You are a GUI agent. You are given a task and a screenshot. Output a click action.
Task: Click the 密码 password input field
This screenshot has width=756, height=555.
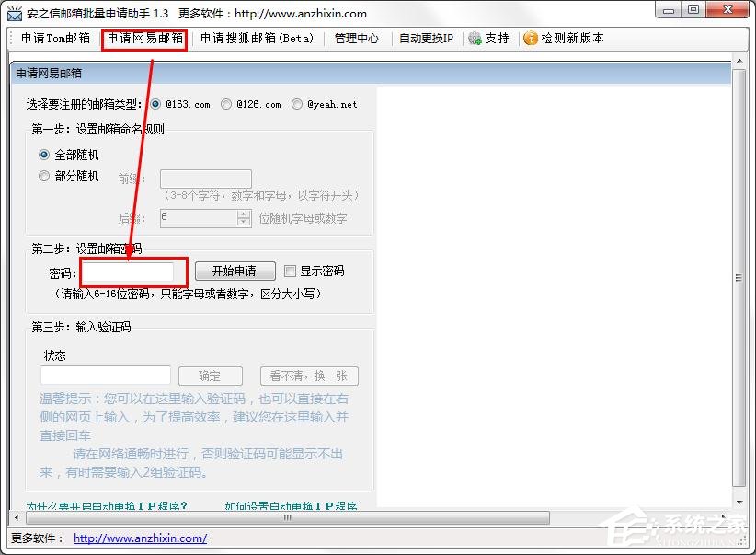pos(128,272)
